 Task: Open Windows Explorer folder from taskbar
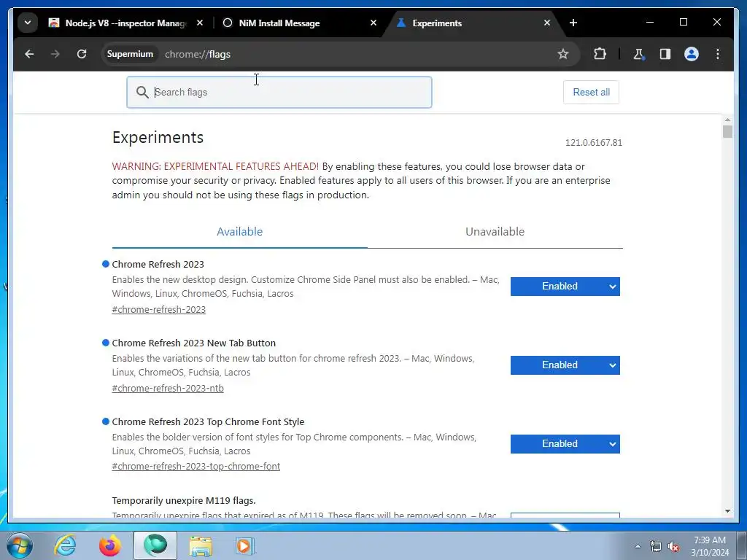point(201,546)
